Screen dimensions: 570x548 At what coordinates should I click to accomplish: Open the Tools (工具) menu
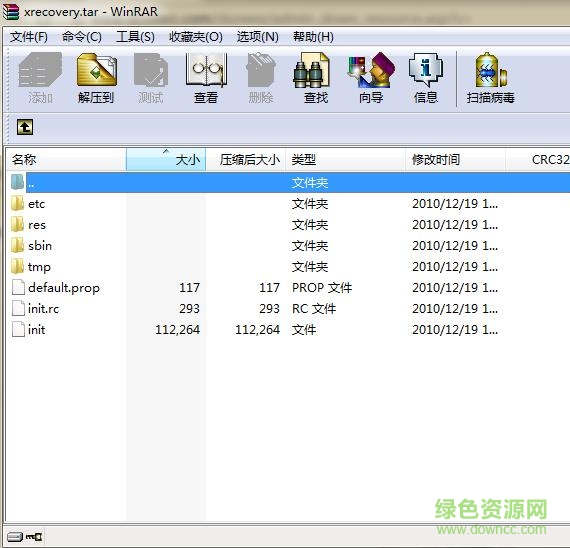(x=135, y=37)
